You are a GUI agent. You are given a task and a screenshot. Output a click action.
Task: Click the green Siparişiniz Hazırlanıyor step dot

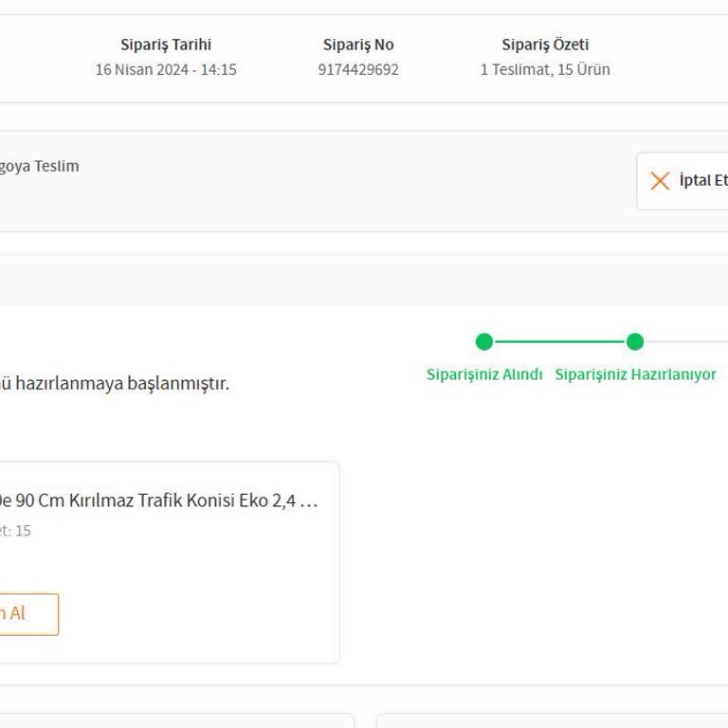click(x=635, y=341)
